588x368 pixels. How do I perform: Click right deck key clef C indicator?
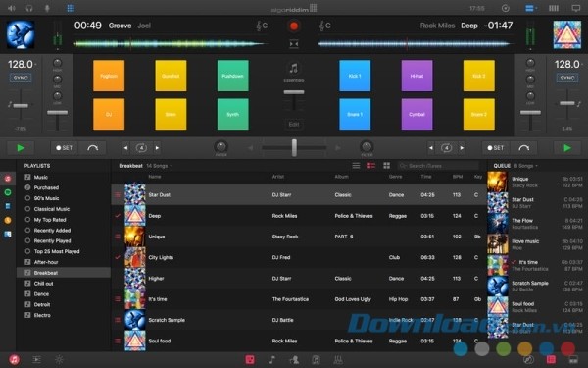tap(325, 26)
